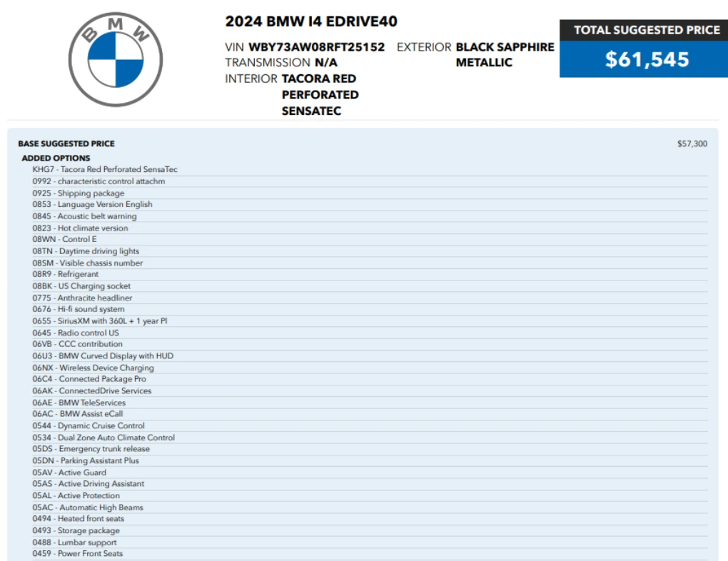Click the Black Sapphire Metallic exterior value

pos(505,55)
